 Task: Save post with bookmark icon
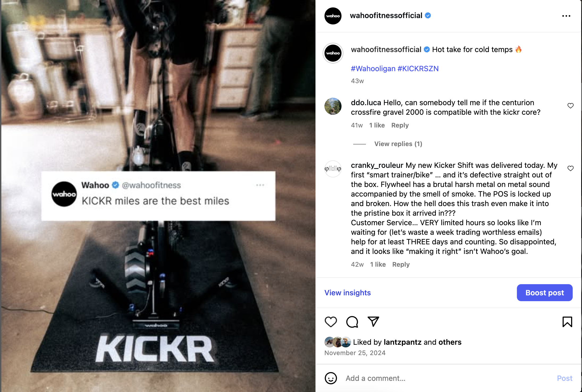click(567, 322)
